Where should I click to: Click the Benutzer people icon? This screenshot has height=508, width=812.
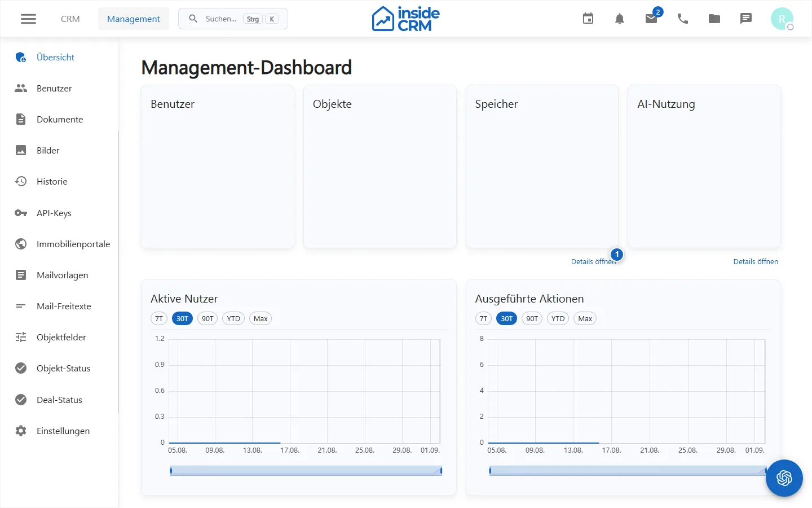(21, 88)
